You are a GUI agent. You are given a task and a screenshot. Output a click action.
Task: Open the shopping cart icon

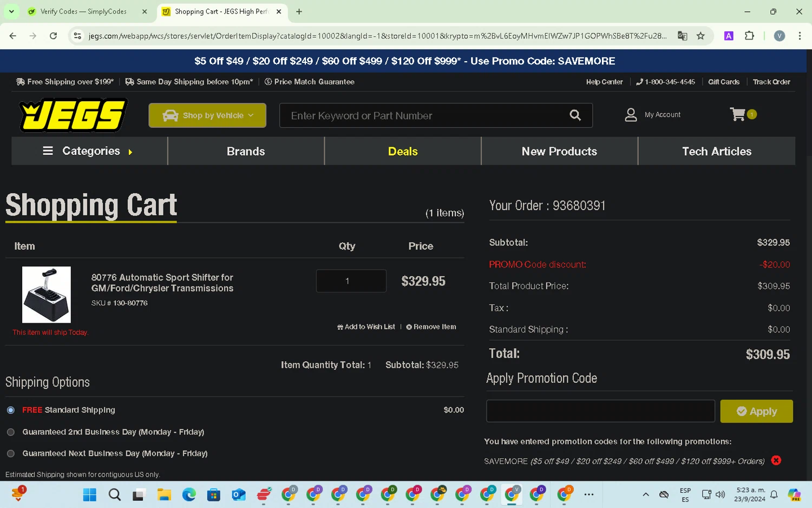point(738,114)
